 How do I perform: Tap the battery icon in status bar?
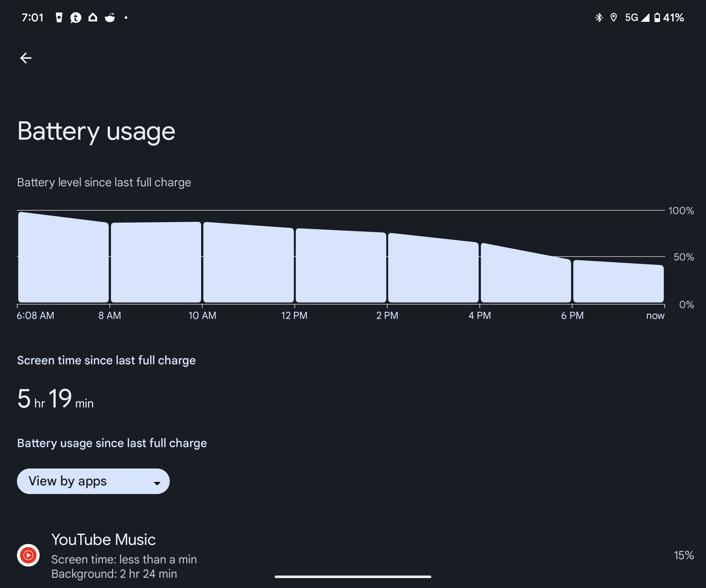click(x=656, y=18)
